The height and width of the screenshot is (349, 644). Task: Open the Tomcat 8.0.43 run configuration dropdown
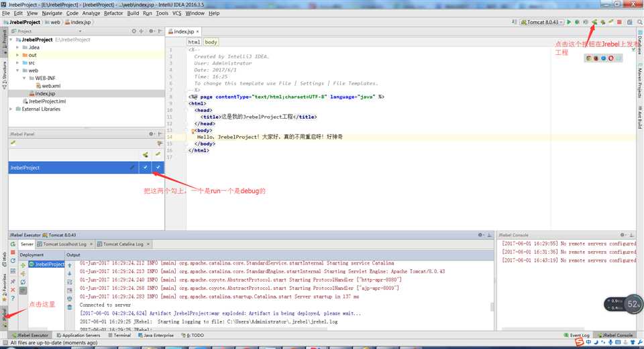pos(542,22)
